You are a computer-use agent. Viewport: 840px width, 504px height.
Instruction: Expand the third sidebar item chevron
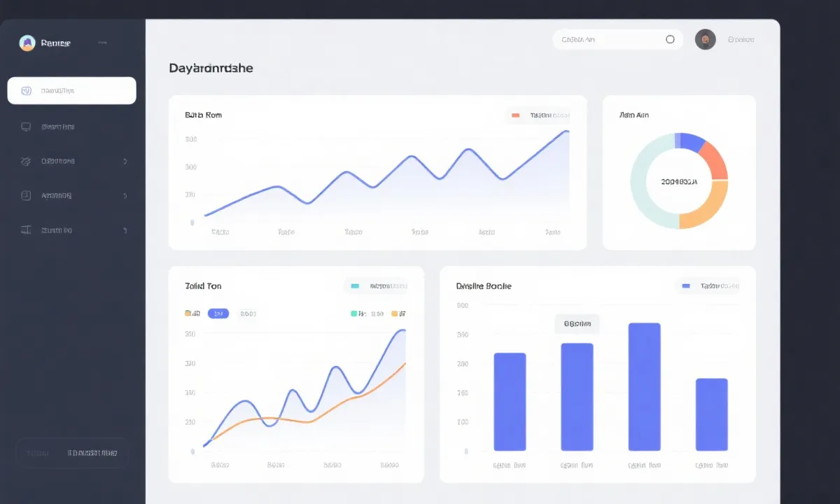[125, 161]
